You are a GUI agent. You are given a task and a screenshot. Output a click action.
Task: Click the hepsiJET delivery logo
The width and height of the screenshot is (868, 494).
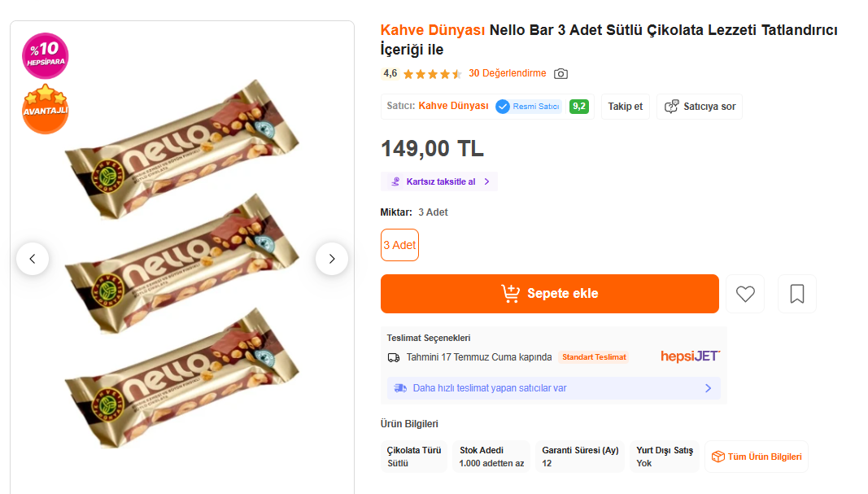pos(690,356)
